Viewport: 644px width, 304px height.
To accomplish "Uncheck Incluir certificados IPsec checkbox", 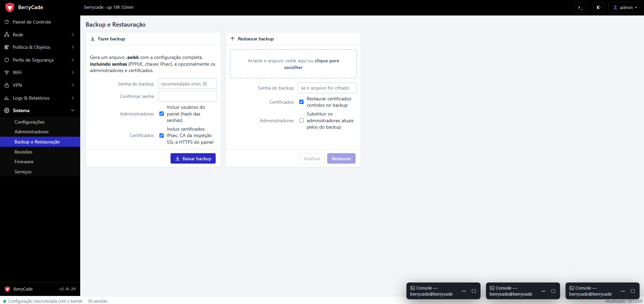I will coord(162,136).
